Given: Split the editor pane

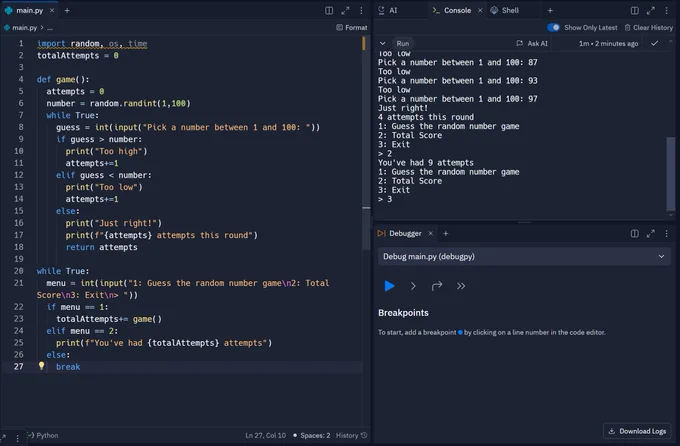Looking at the screenshot, I should 329,10.
